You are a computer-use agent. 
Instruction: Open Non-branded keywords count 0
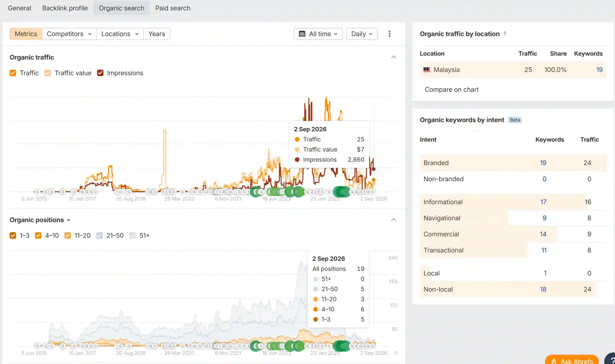coord(544,179)
